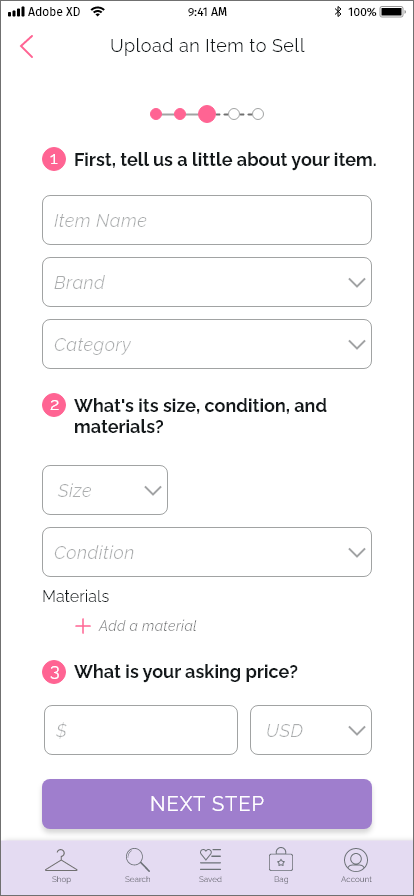Select the last hollow progress step
The image size is (414, 896).
tap(258, 114)
